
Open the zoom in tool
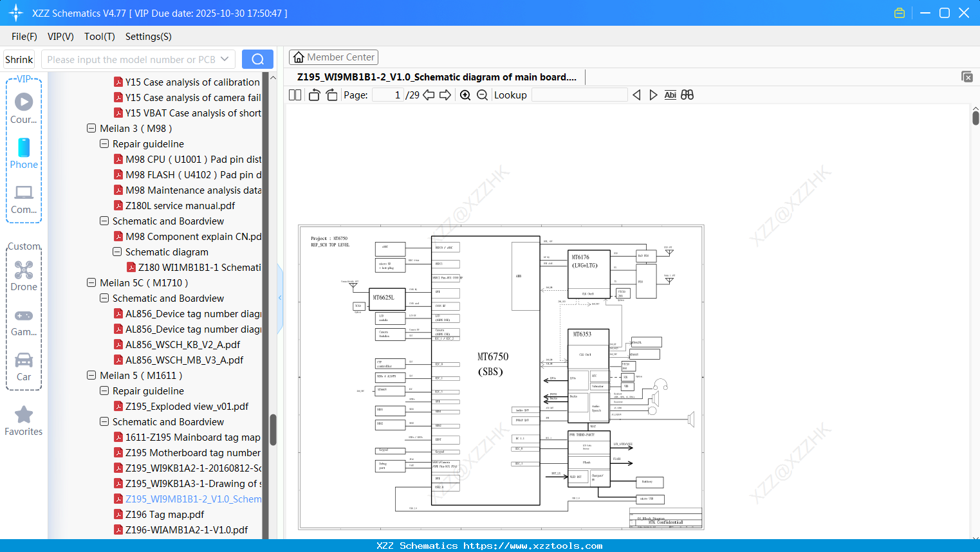[465, 95]
